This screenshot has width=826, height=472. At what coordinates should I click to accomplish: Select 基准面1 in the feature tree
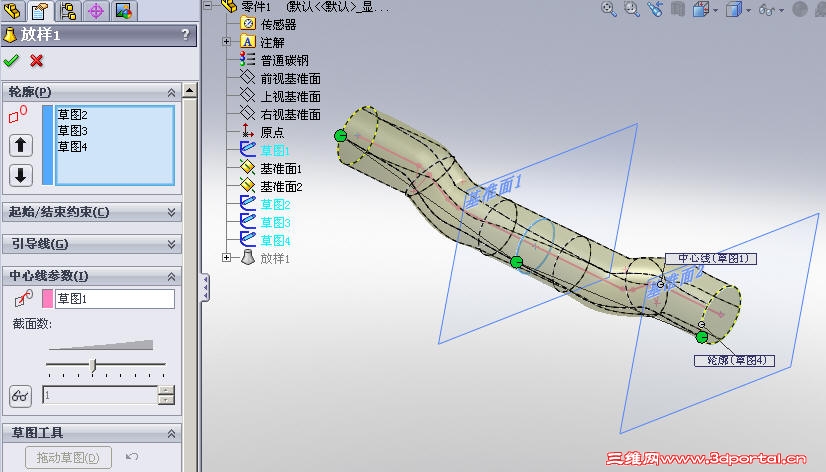pyautogui.click(x=281, y=169)
